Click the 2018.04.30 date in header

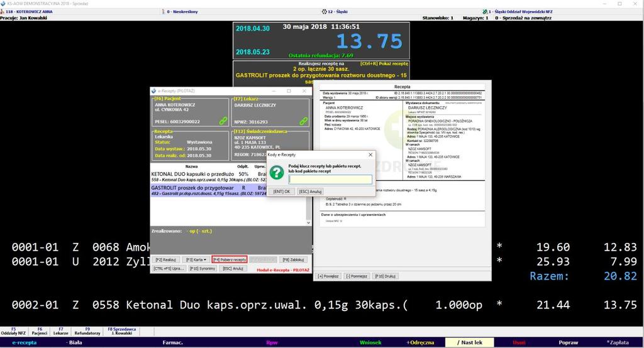click(x=253, y=28)
